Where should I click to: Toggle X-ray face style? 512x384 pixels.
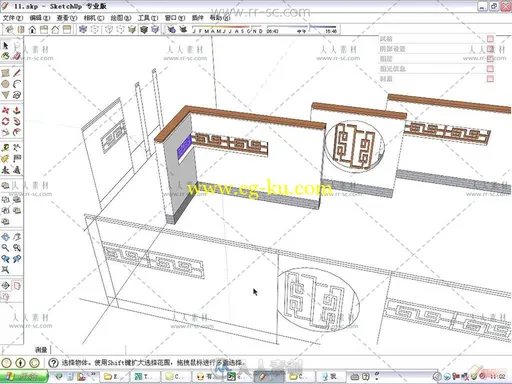(x=83, y=30)
